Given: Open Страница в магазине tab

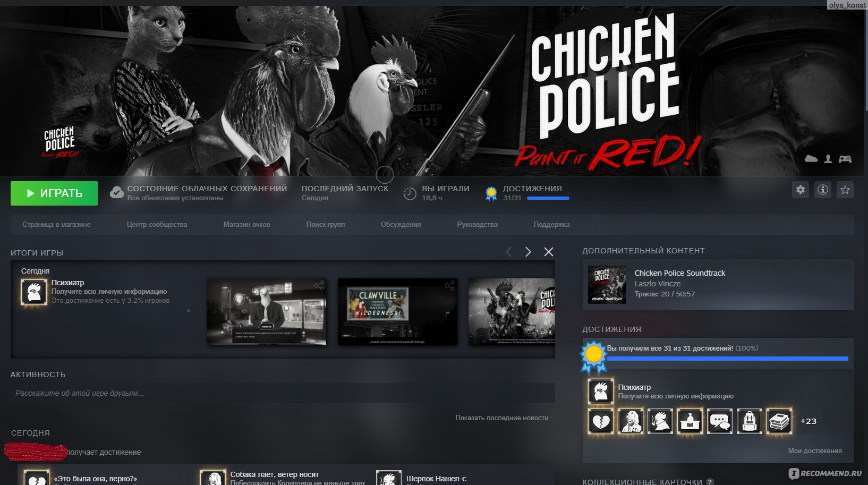Looking at the screenshot, I should point(56,225).
